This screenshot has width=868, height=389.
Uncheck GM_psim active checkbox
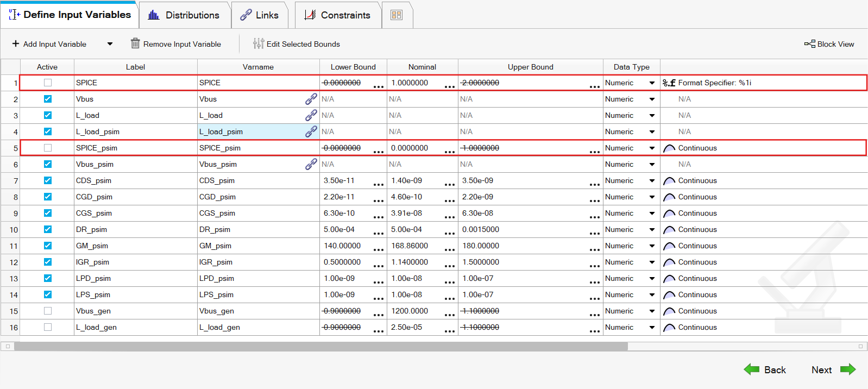pos(48,246)
